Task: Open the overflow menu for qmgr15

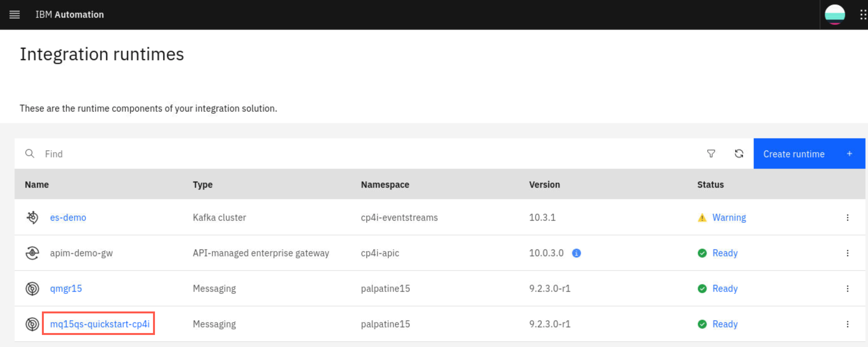Action: pyautogui.click(x=847, y=288)
